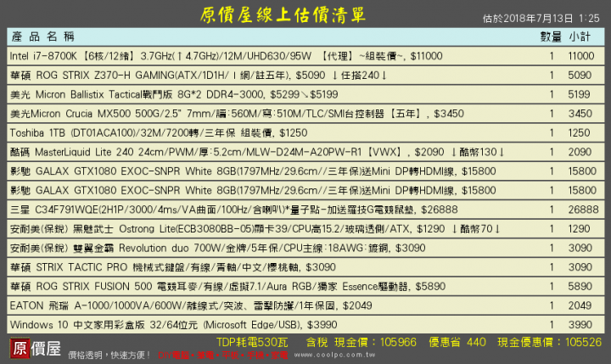Viewport: 611px width, 364px height.
Task: Select the Ostrong Lite 黑魅武士 case row
Action: click(305, 229)
